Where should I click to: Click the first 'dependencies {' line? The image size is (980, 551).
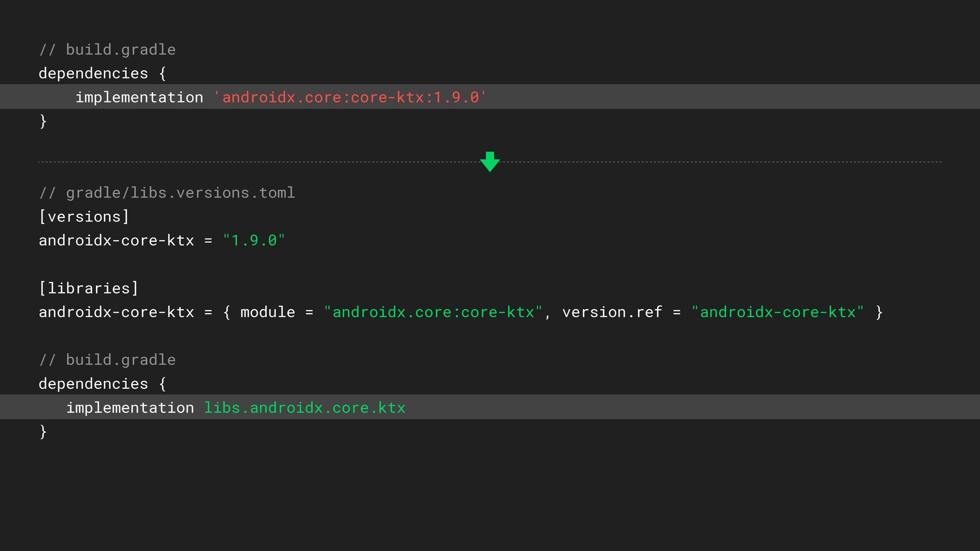(x=102, y=73)
